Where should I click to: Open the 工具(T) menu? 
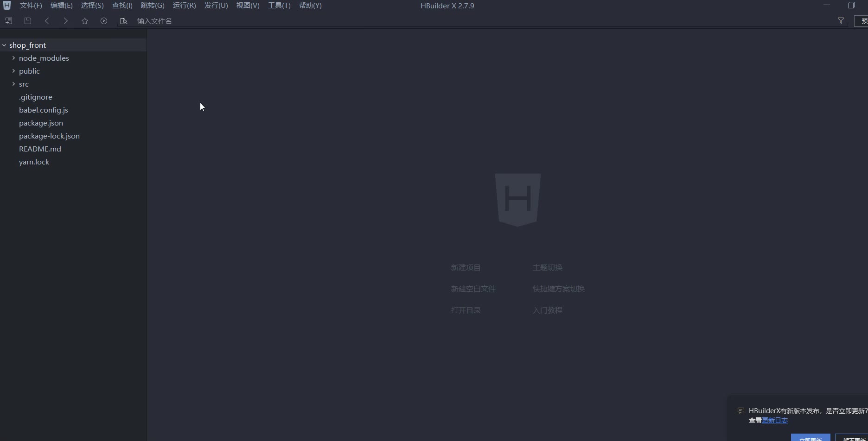[279, 6]
